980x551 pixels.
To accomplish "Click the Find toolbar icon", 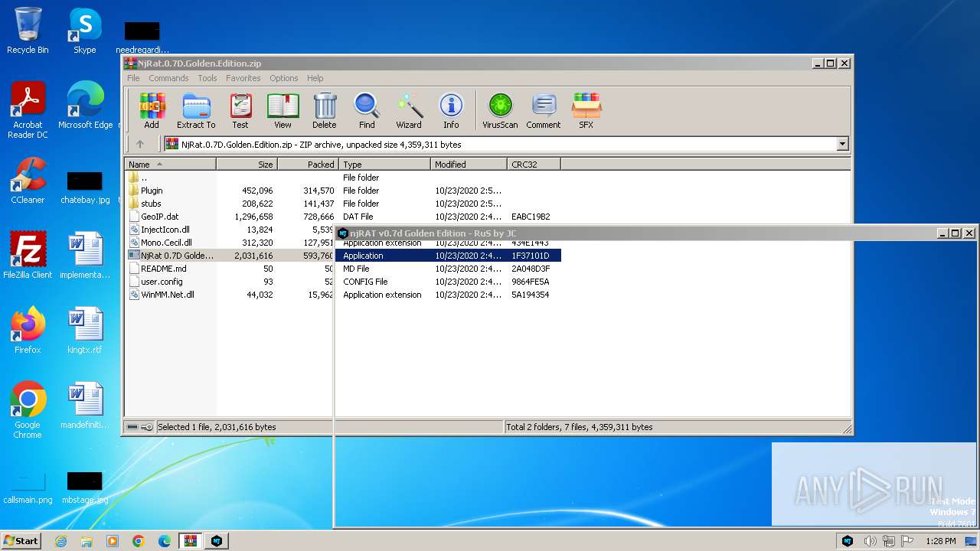I will pyautogui.click(x=367, y=111).
